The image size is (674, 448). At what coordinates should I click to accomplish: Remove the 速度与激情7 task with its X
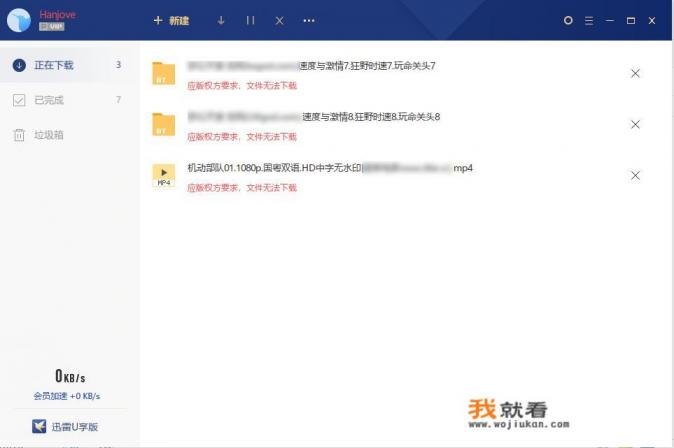(635, 74)
